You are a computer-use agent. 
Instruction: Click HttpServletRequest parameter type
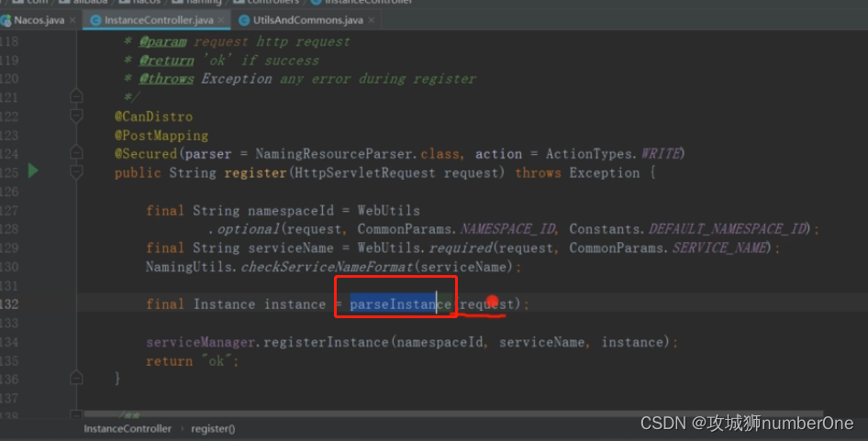coord(365,172)
